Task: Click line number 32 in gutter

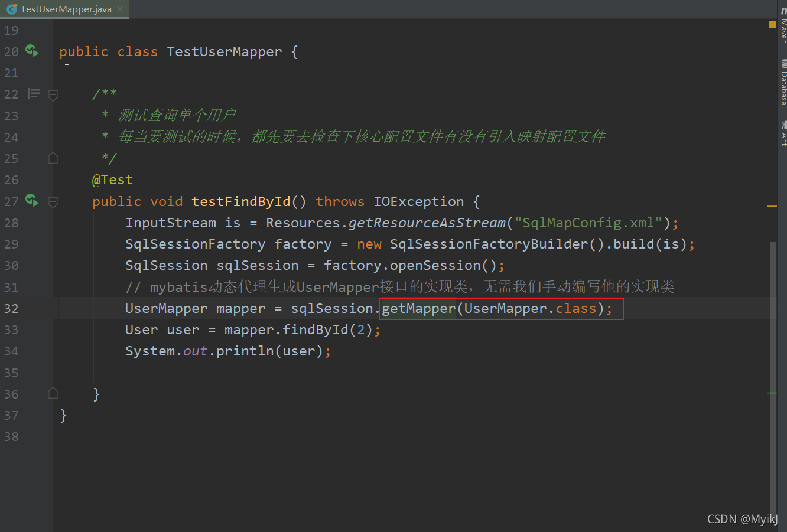Action: [x=11, y=308]
